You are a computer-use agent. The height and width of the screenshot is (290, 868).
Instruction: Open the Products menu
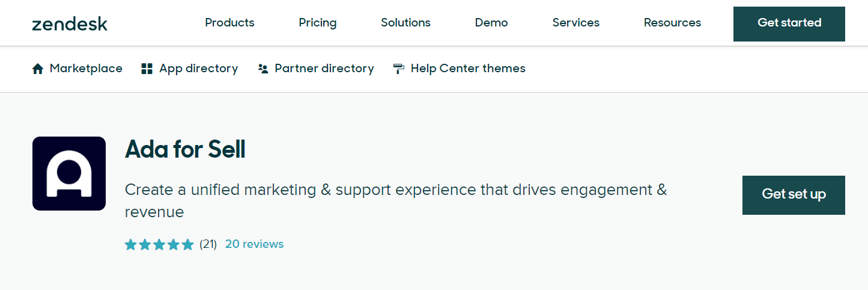(x=229, y=23)
